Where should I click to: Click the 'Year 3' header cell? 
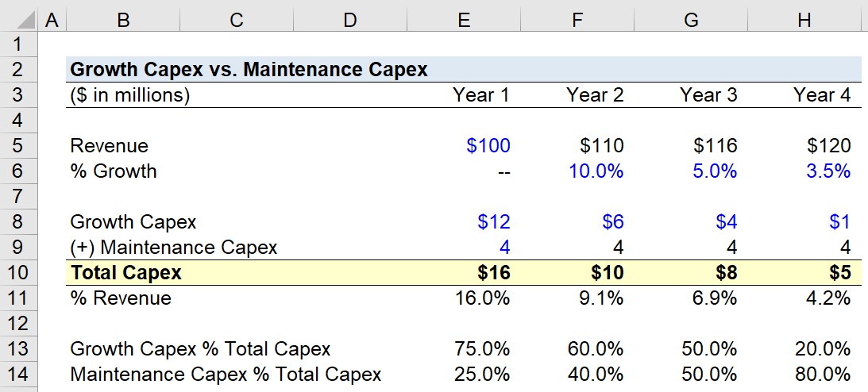pyautogui.click(x=708, y=95)
